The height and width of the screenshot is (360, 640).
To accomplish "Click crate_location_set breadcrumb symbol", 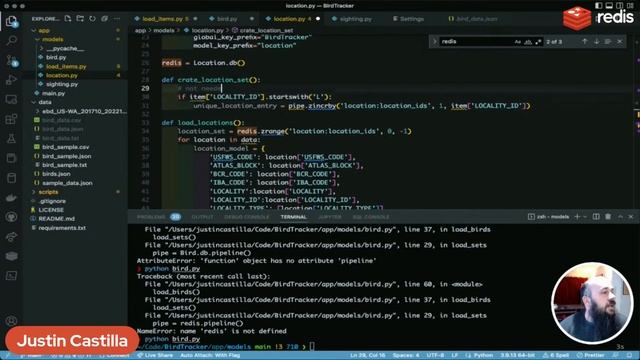I will click(x=266, y=31).
